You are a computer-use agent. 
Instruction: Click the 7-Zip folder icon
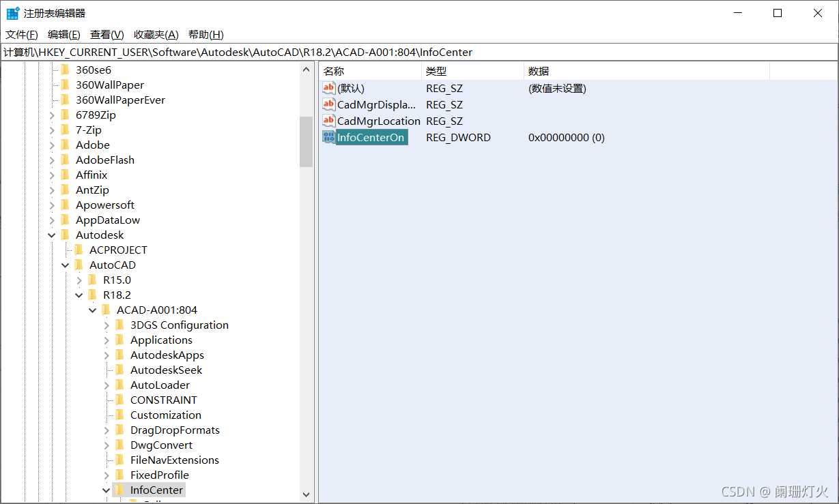[x=65, y=130]
